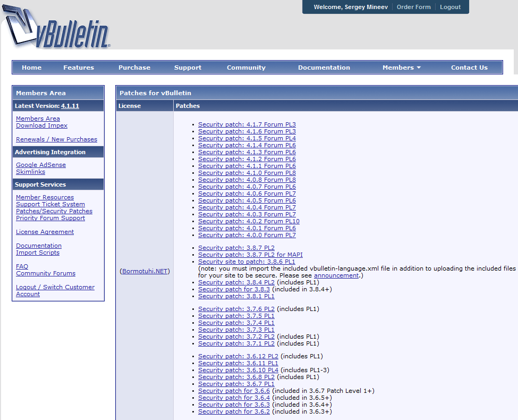The width and height of the screenshot is (518, 420).
Task: Click the vBulletin logo
Action: (56, 27)
